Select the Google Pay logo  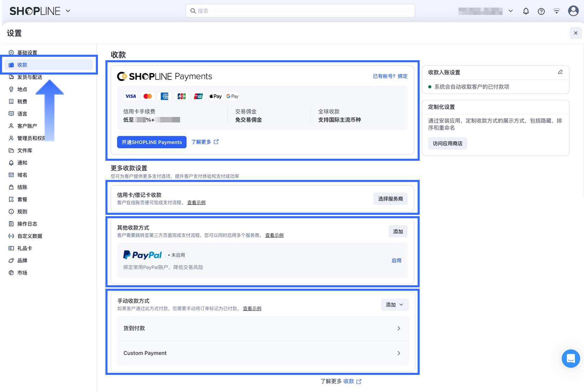click(x=232, y=96)
